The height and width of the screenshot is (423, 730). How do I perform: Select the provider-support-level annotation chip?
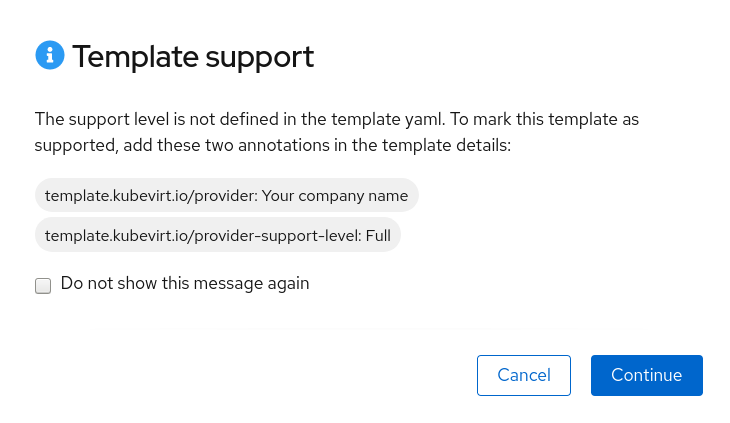click(217, 235)
